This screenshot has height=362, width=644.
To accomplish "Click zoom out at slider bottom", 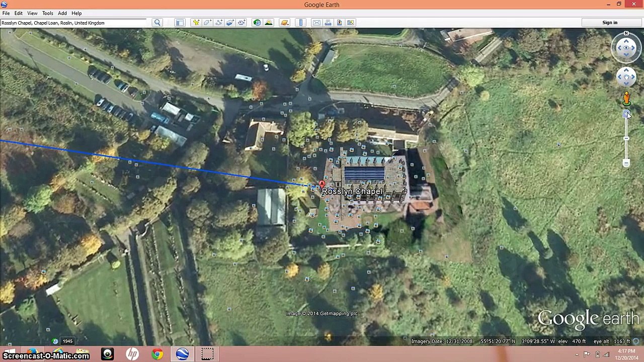I will coord(626,163).
